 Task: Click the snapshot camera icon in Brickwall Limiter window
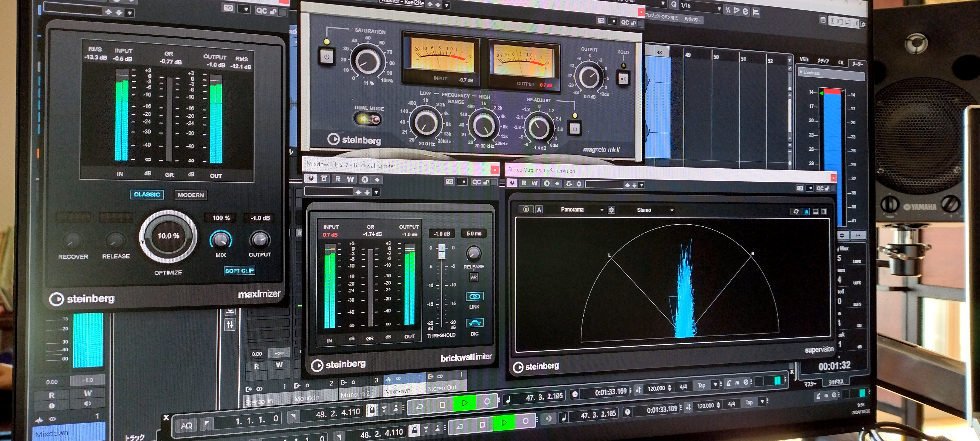[x=449, y=182]
